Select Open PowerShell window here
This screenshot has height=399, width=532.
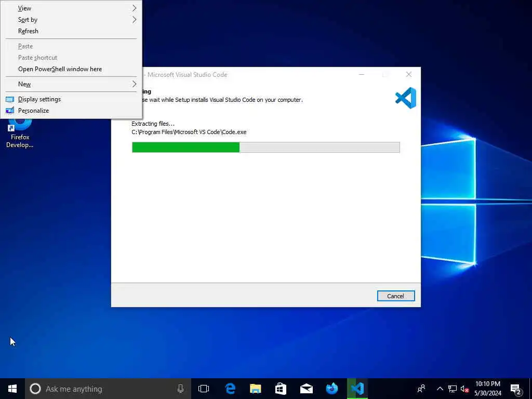71,69
